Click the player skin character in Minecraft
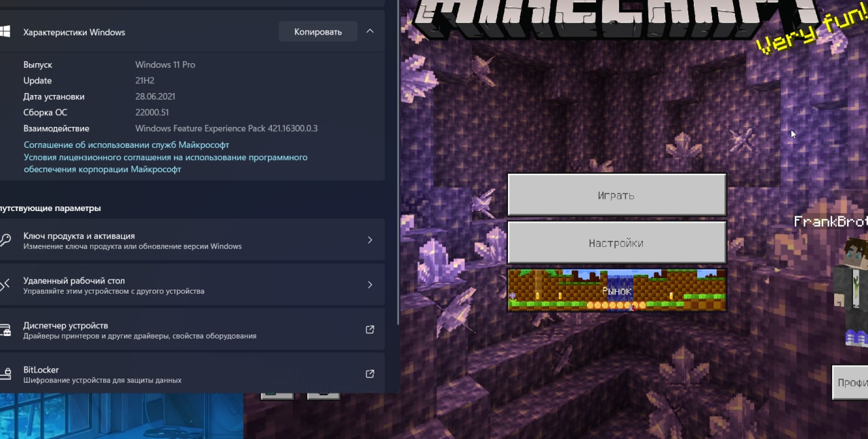Viewport: 868px width, 439px height. [850, 292]
